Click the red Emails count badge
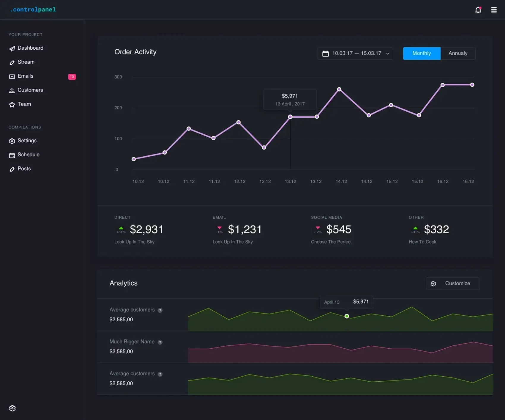Viewport: 505px width, 420px height. (72, 77)
